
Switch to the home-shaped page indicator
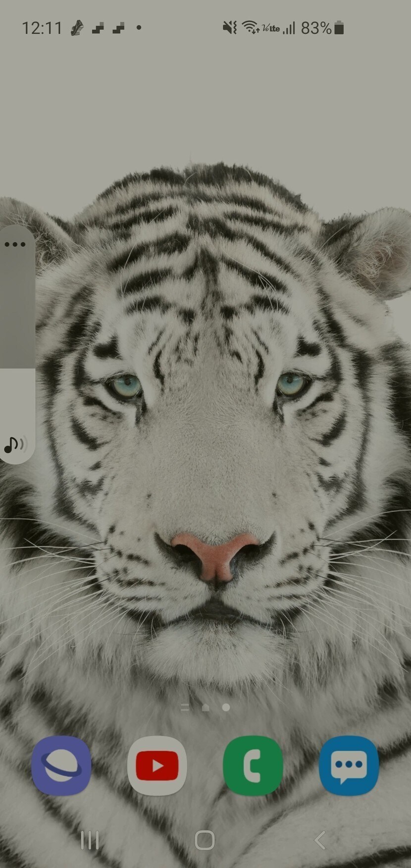205,707
